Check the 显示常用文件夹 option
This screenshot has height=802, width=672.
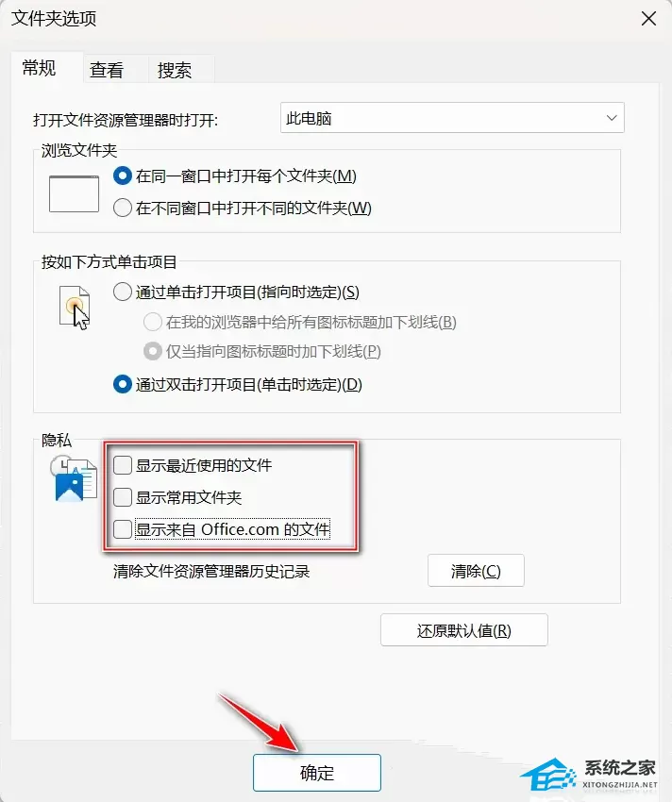tap(123, 497)
